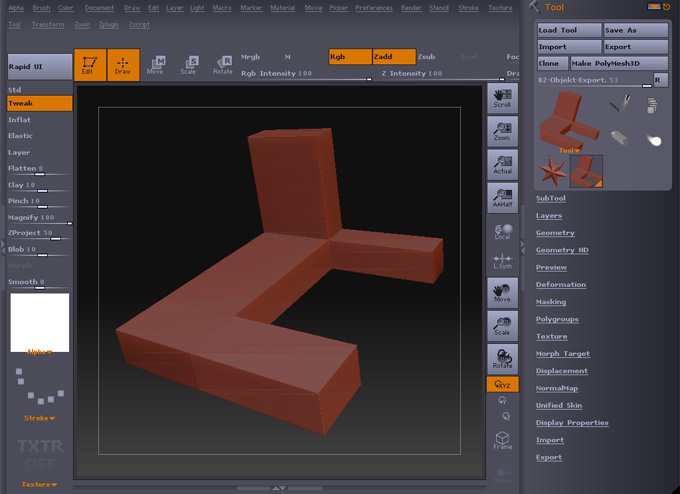
Task: Open the Stroke dropdown selector
Action: (x=40, y=418)
